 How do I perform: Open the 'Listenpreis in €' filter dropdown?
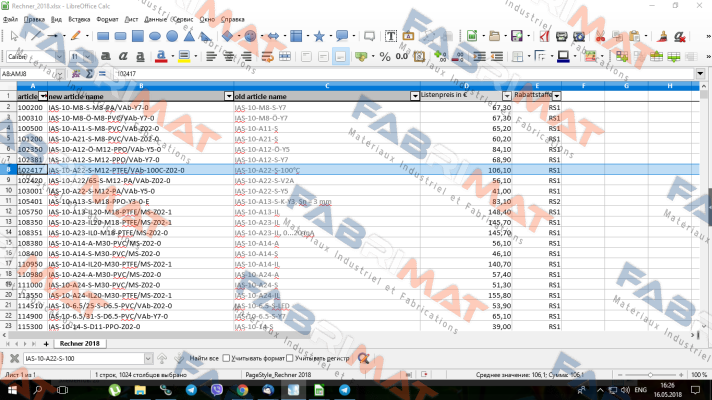point(507,96)
